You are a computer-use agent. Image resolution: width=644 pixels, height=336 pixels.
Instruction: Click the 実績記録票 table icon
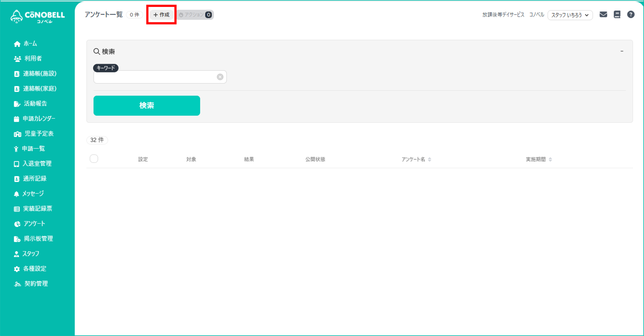[17, 209]
